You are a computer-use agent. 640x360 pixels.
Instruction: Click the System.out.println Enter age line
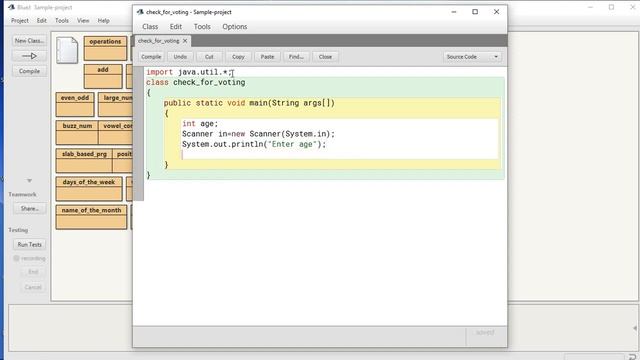pyautogui.click(x=254, y=144)
